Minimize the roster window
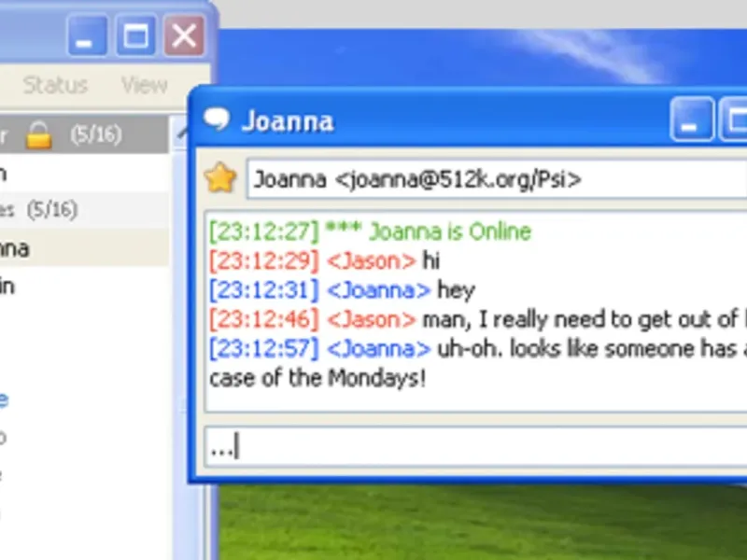The image size is (747, 560). 87,35
